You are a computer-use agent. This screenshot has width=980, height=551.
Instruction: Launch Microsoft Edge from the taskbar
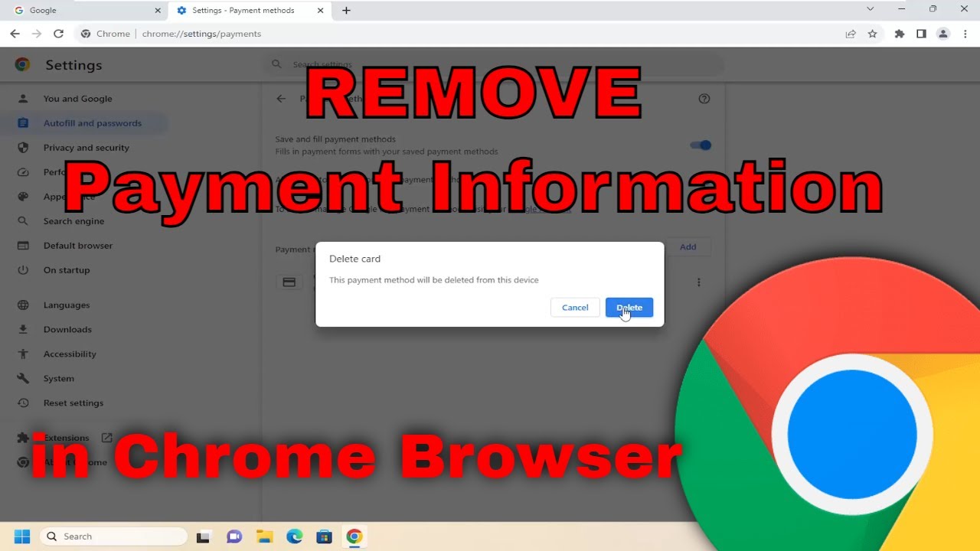[x=295, y=536]
